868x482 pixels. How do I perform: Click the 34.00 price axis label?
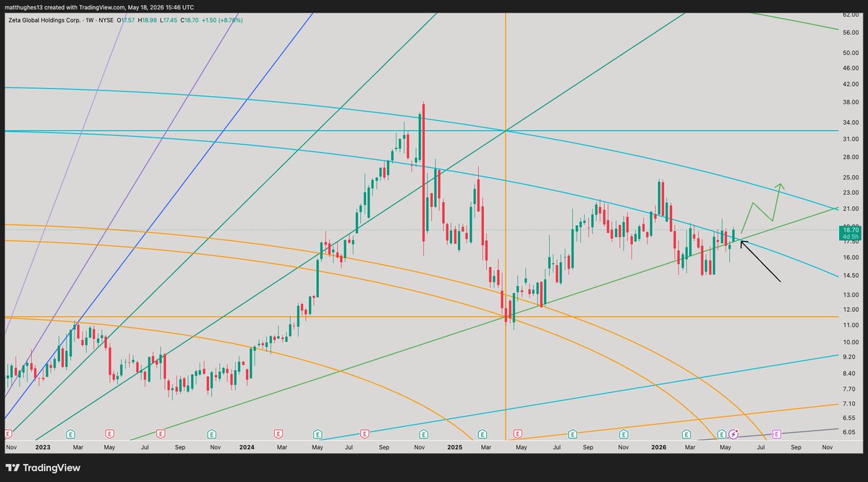[x=849, y=123]
